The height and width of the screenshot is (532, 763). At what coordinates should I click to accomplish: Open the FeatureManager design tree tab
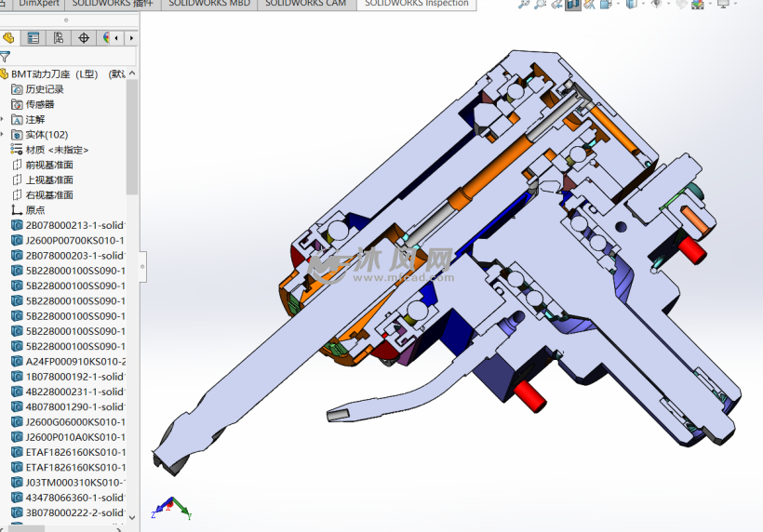pos(9,38)
